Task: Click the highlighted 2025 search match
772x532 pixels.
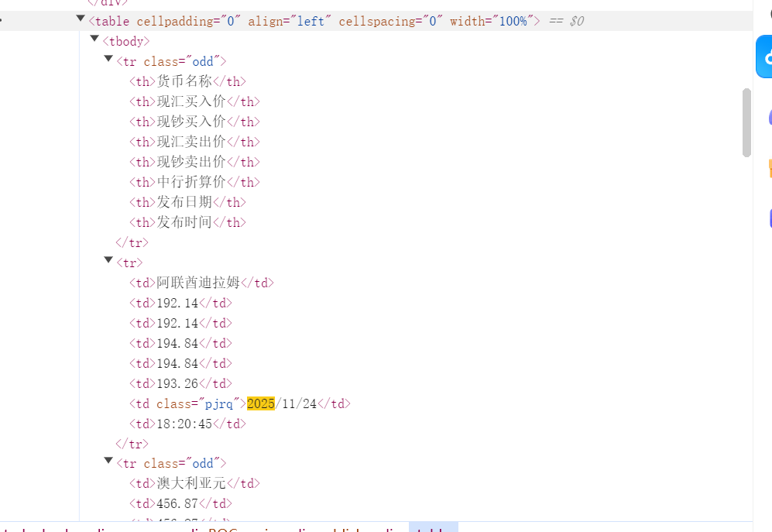Action: pos(261,403)
